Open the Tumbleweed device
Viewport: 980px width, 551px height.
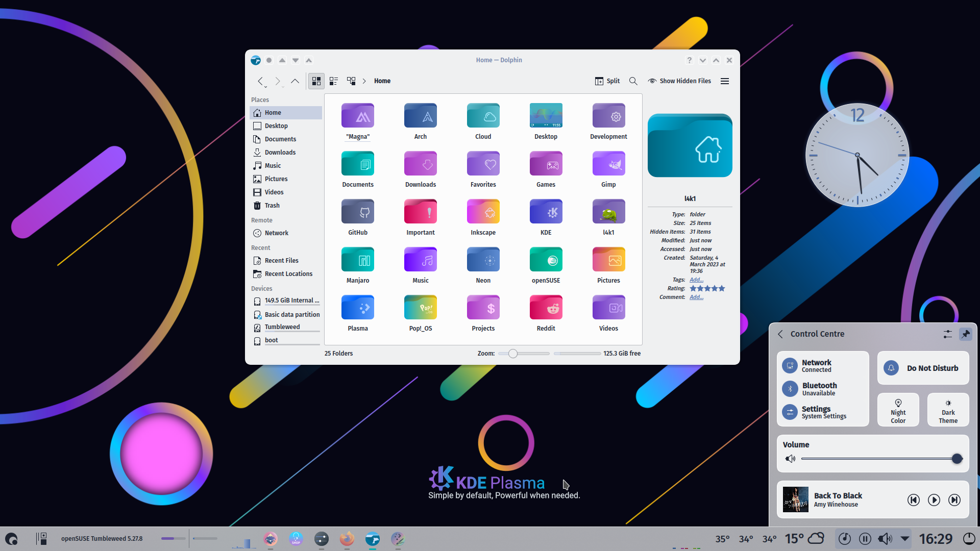(286, 328)
